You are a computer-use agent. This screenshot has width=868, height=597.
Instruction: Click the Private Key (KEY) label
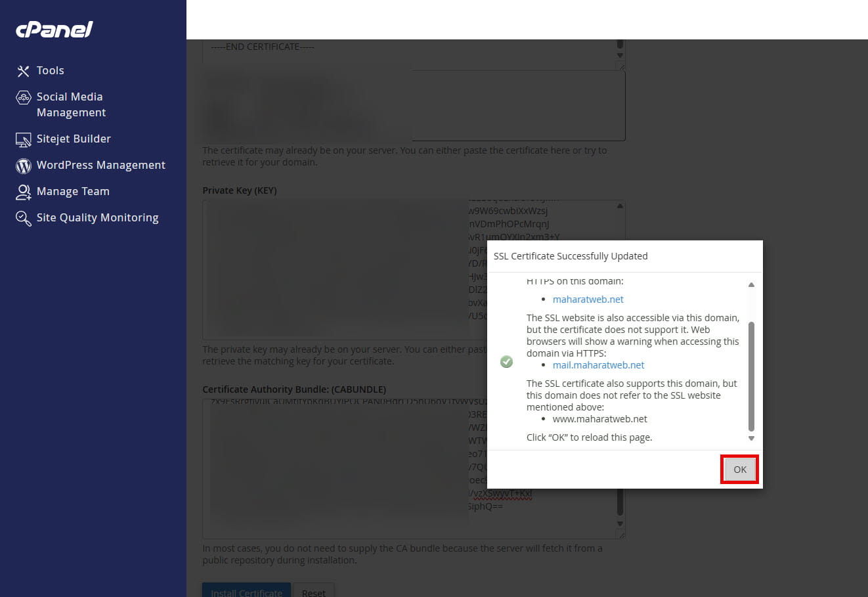(240, 190)
